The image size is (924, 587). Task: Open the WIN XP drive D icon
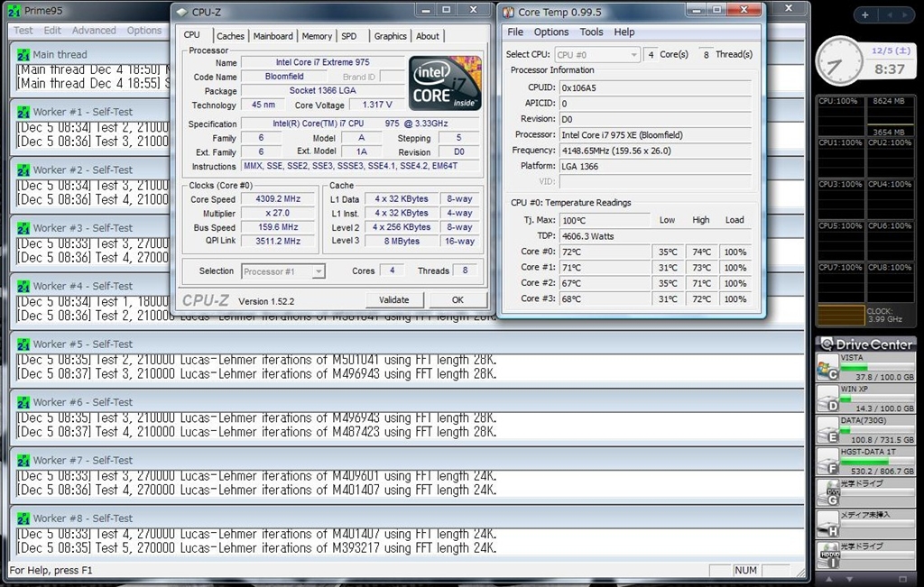point(827,398)
